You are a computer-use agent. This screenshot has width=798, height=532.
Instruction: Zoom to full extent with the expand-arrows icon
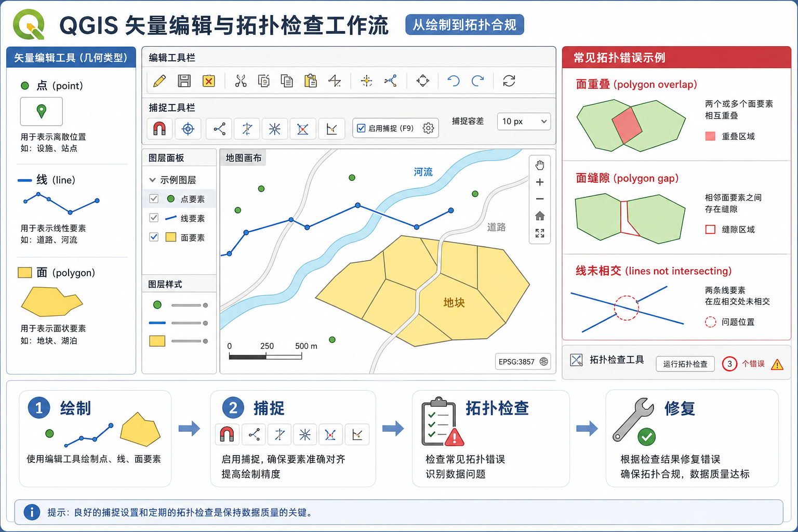click(x=540, y=233)
